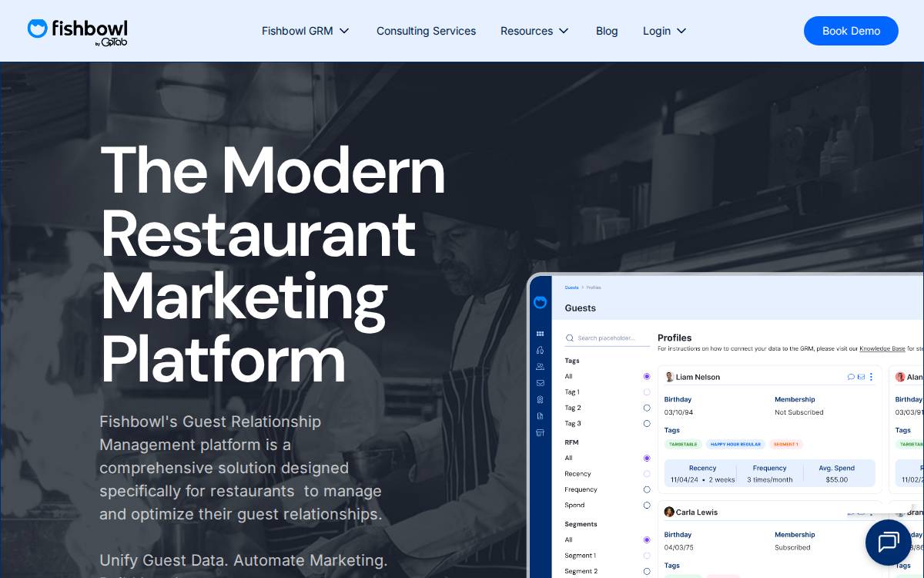Click the '$55.00' average spend value
This screenshot has width=924, height=578.
click(x=837, y=479)
